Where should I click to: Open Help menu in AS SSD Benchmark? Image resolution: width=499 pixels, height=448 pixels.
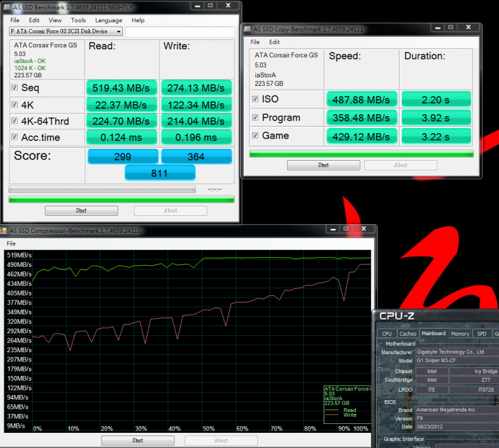point(138,20)
